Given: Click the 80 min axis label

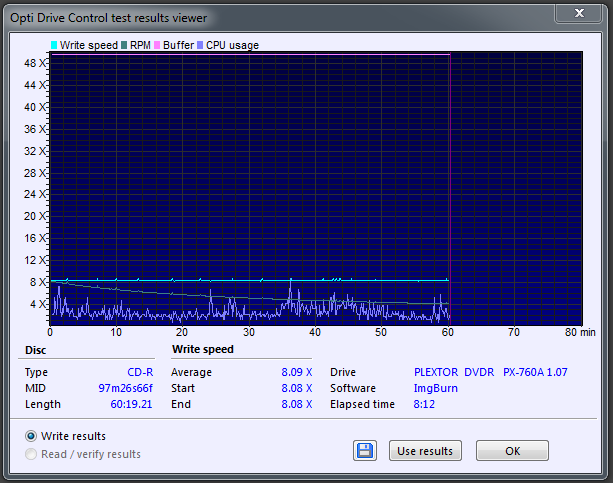Looking at the screenshot, I should 580,332.
